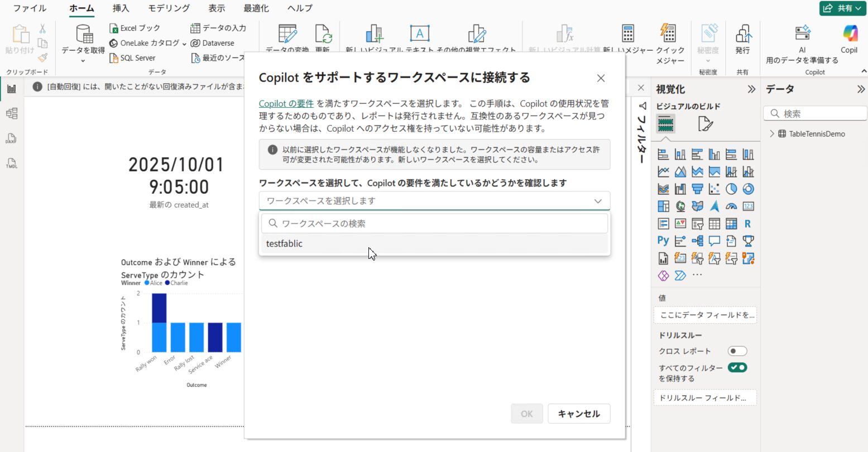Select the donut chart visual icon
This screenshot has width=868, height=452.
click(x=748, y=189)
